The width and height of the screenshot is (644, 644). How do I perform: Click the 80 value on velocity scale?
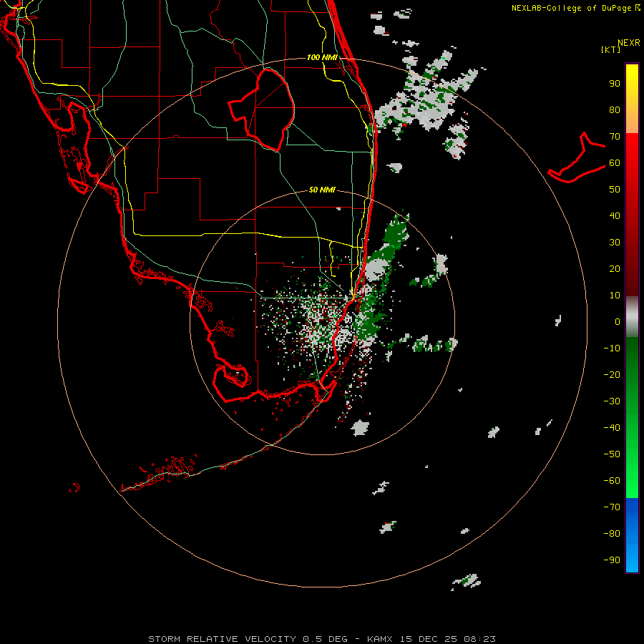615,110
